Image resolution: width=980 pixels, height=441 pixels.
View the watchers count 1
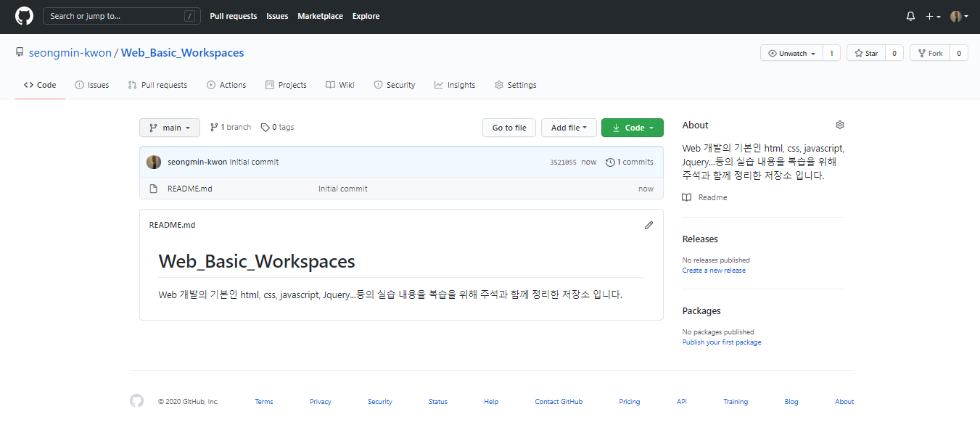pyautogui.click(x=831, y=53)
